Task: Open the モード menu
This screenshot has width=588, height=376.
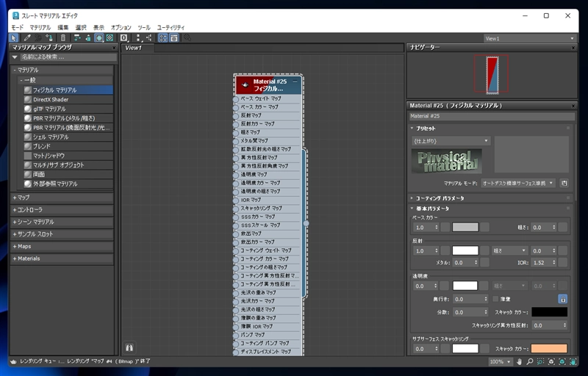Action: coord(17,27)
